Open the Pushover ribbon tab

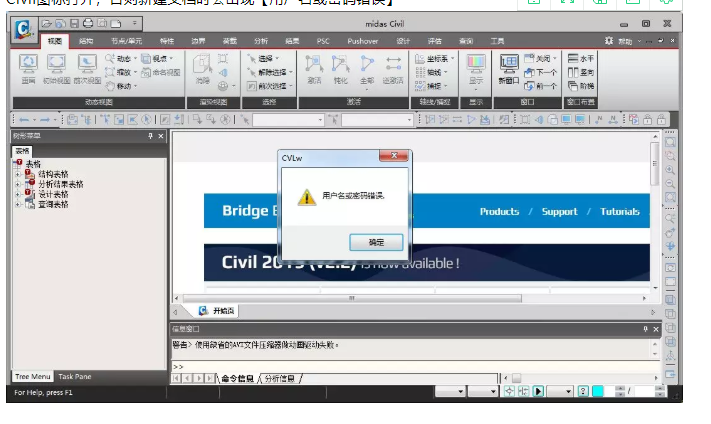click(363, 41)
